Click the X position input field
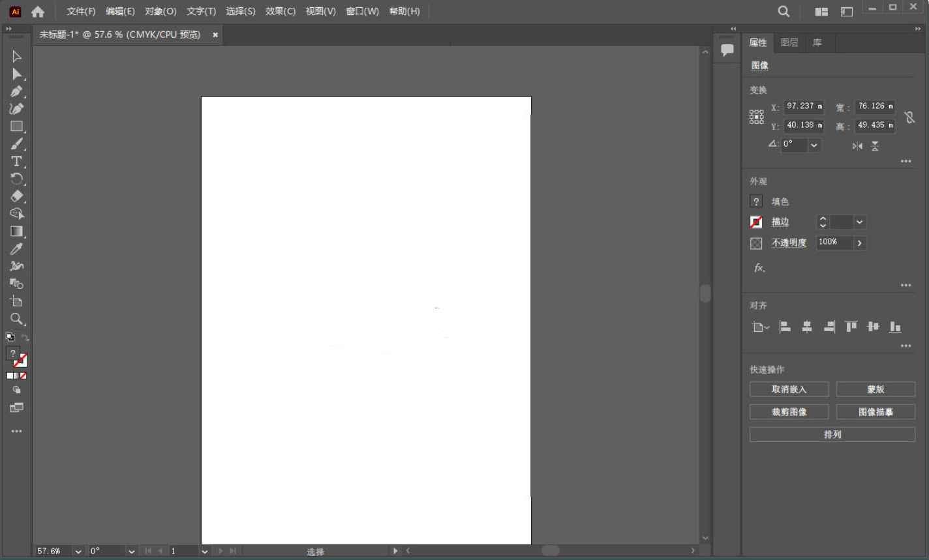 (x=804, y=106)
